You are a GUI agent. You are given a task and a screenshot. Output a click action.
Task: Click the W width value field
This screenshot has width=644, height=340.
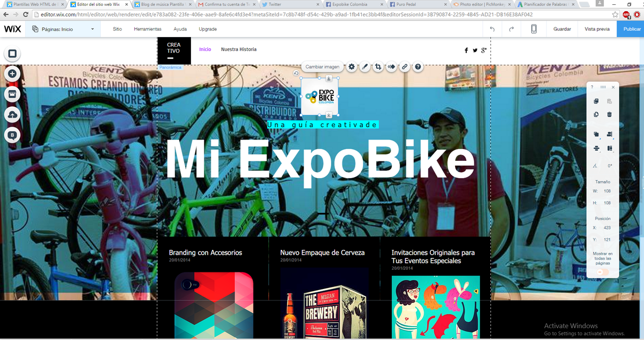(x=608, y=191)
